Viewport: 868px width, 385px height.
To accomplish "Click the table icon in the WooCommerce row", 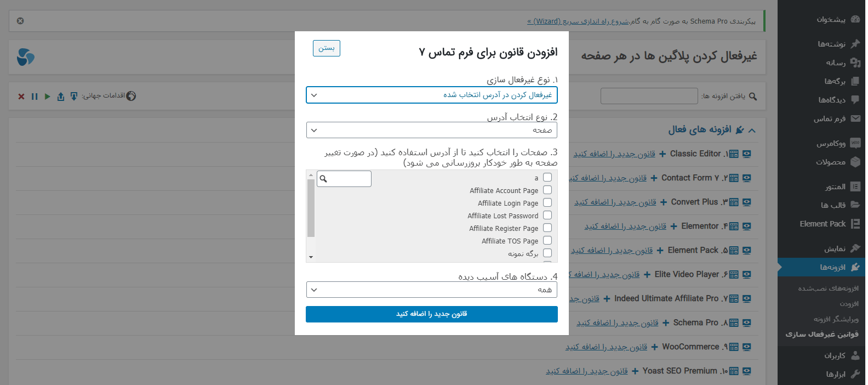I will (734, 347).
